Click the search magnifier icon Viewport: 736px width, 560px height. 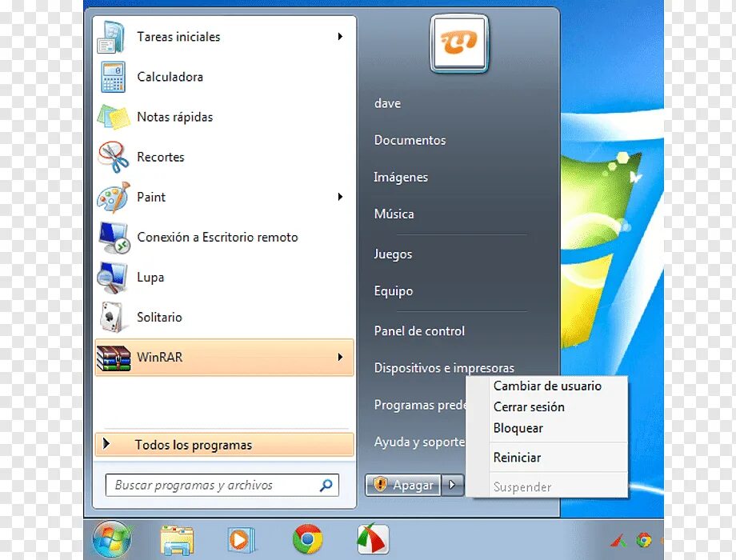326,485
